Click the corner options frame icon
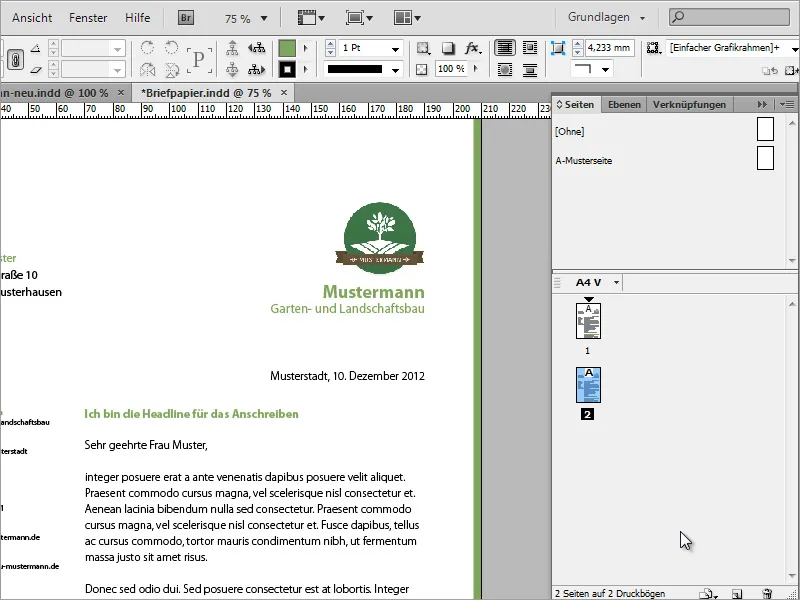This screenshot has width=800, height=600. pos(558,48)
